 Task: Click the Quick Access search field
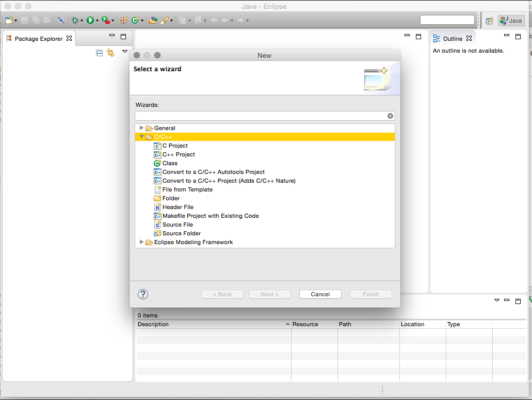(447, 20)
